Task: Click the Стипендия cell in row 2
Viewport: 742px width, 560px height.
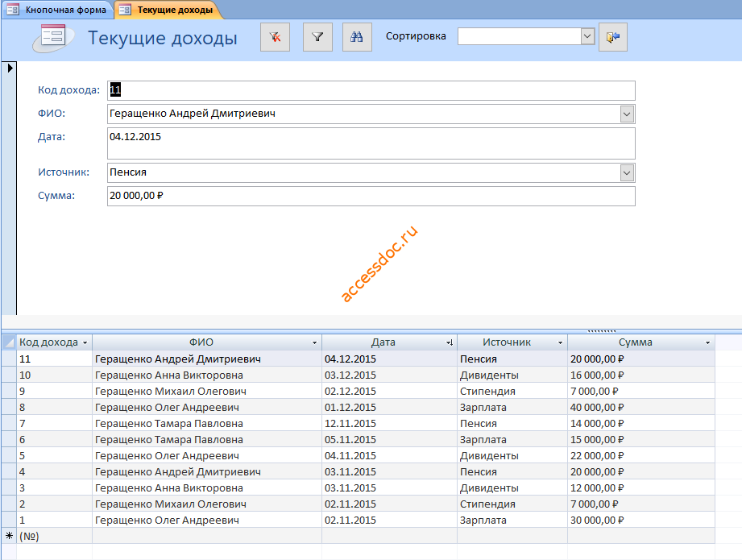Action: [512, 504]
